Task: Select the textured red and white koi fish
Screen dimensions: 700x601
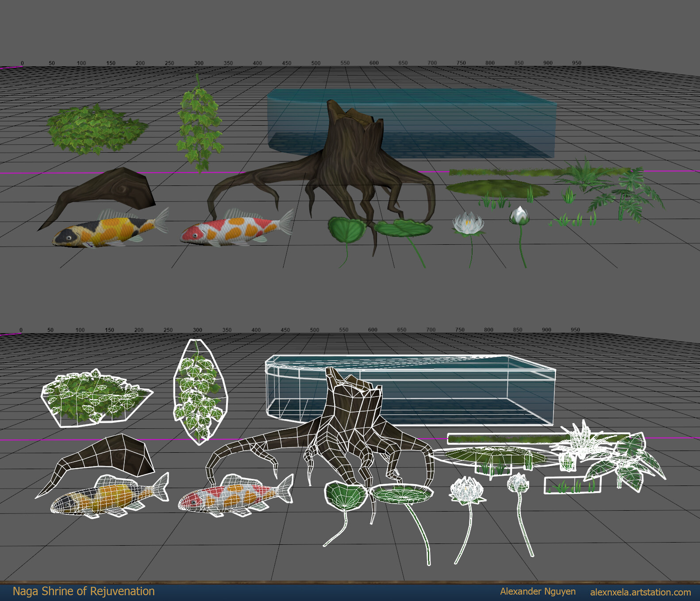Action: 237,228
